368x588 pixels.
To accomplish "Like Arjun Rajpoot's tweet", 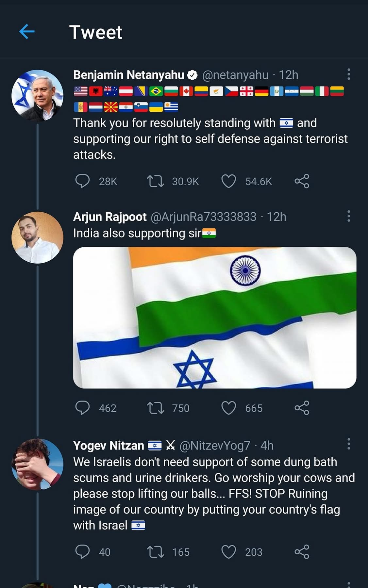I will (228, 408).
